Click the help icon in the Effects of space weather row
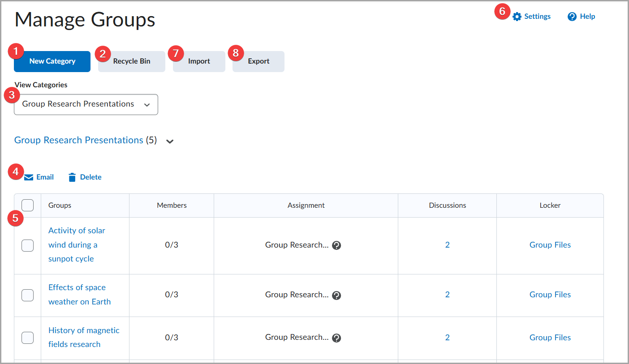The image size is (629, 364). (336, 295)
